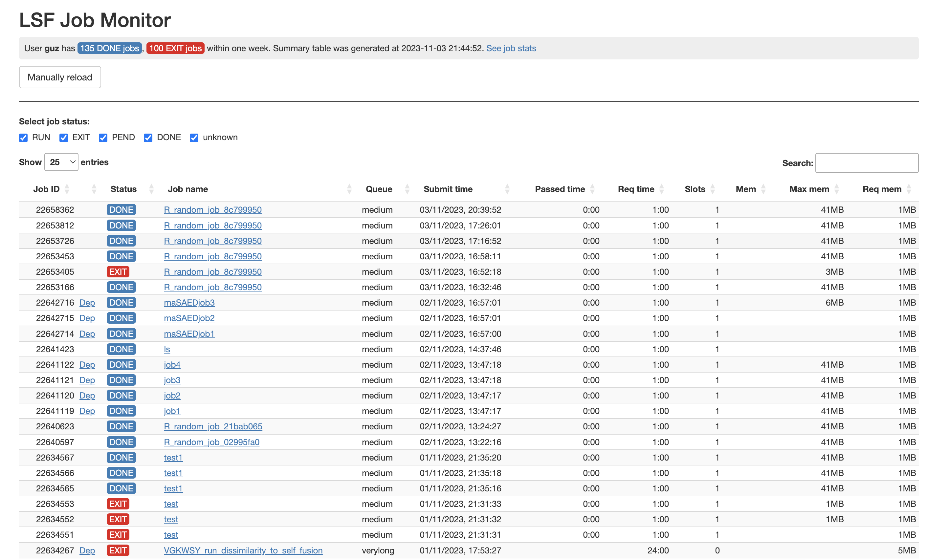The height and width of the screenshot is (560, 928).
Task: Click the Manually reload button
Action: tap(60, 77)
